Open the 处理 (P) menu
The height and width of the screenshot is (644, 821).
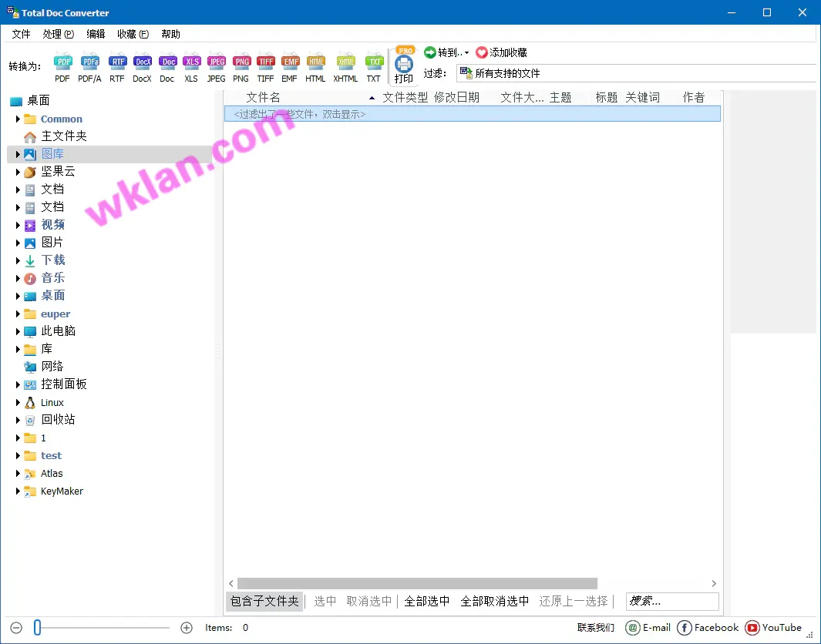coord(58,34)
